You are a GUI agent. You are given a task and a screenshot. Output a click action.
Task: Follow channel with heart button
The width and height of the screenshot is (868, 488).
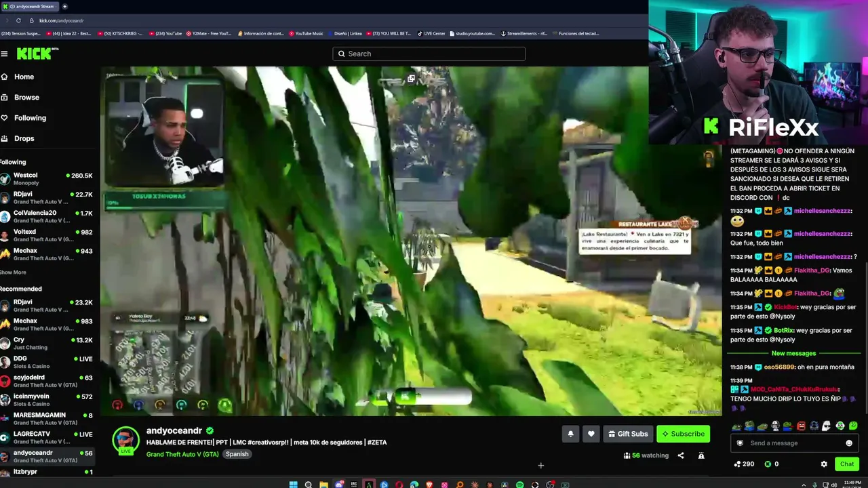[591, 434]
